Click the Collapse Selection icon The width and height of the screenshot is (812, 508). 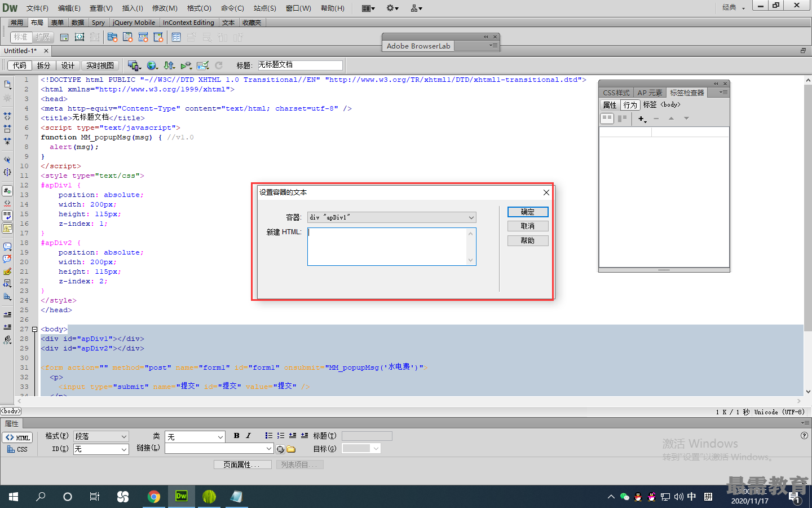pos(7,129)
